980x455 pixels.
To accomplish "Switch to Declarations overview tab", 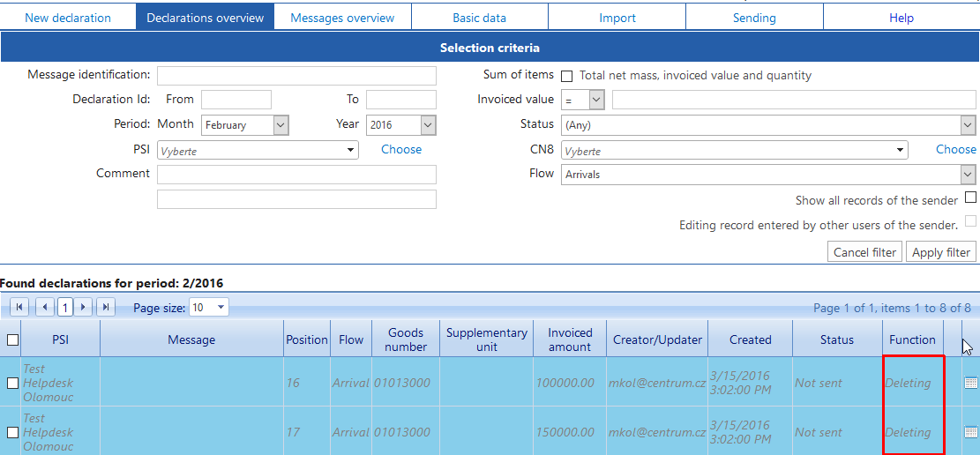I will 205,18.
